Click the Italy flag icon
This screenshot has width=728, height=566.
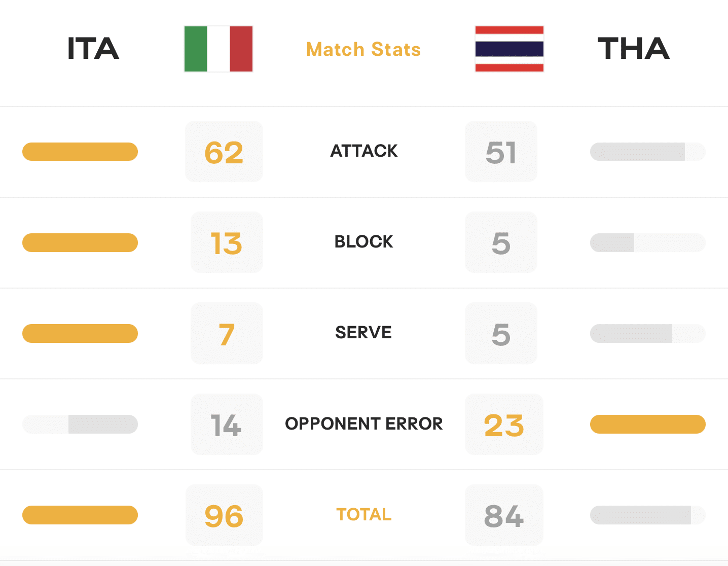(219, 49)
